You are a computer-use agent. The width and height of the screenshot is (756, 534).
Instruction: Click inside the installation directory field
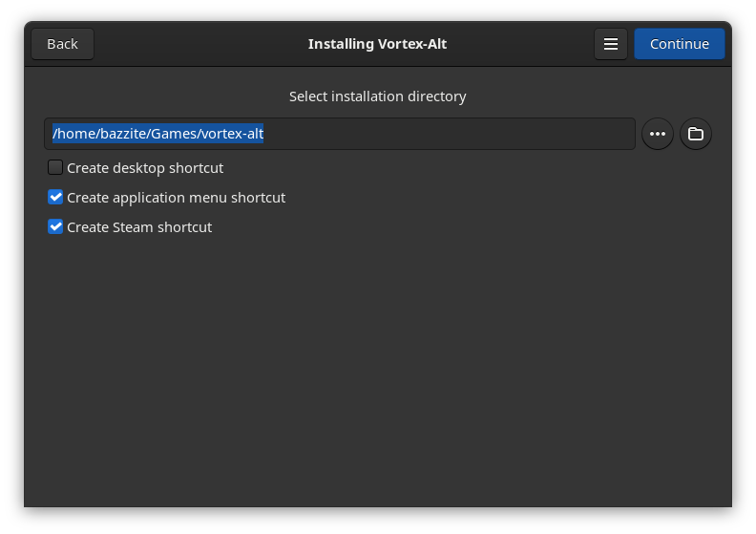tap(430, 134)
